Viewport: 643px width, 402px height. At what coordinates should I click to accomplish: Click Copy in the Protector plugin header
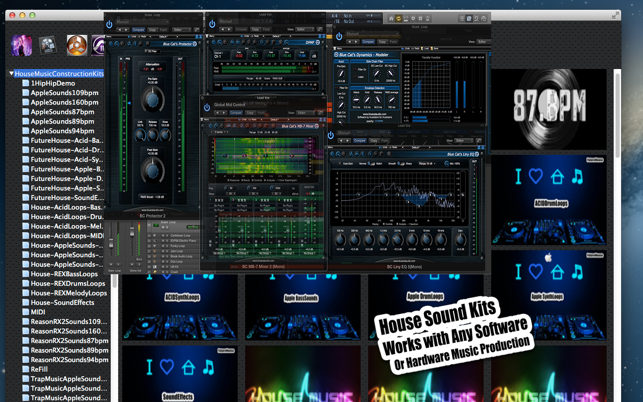153,30
